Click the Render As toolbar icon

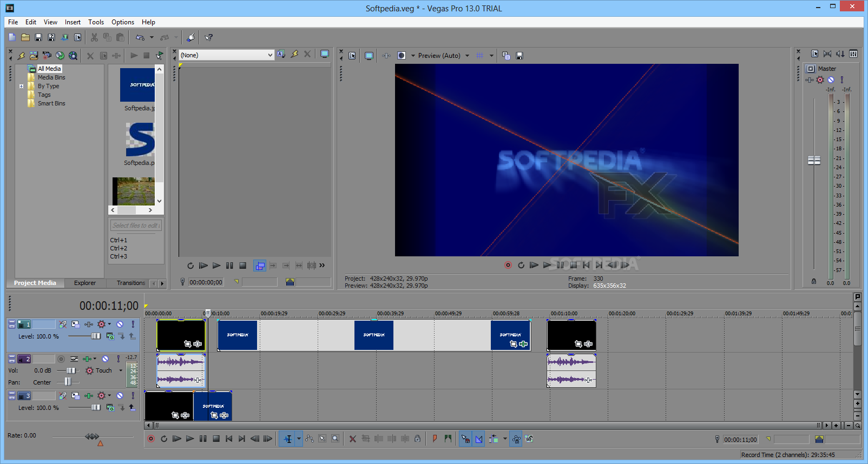pos(64,37)
